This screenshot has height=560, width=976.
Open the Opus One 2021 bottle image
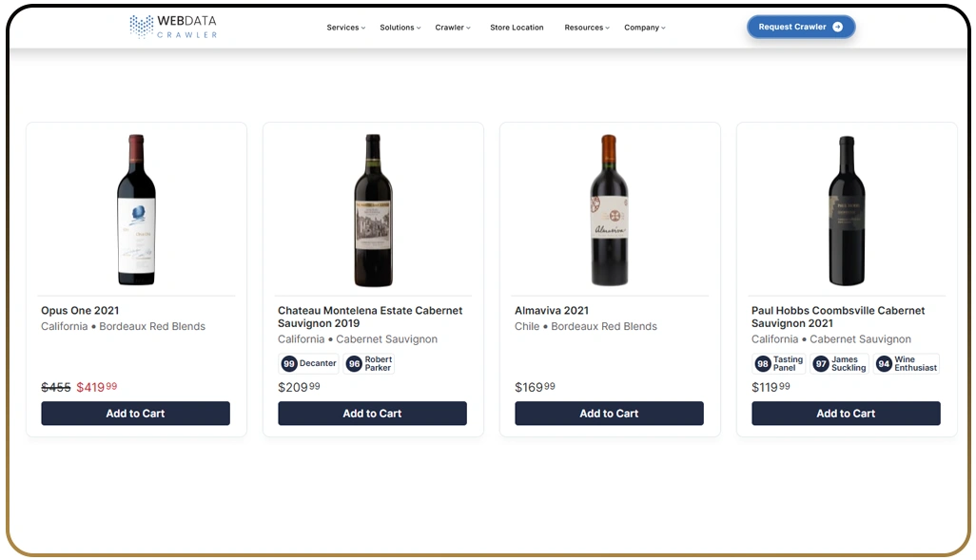(x=136, y=210)
